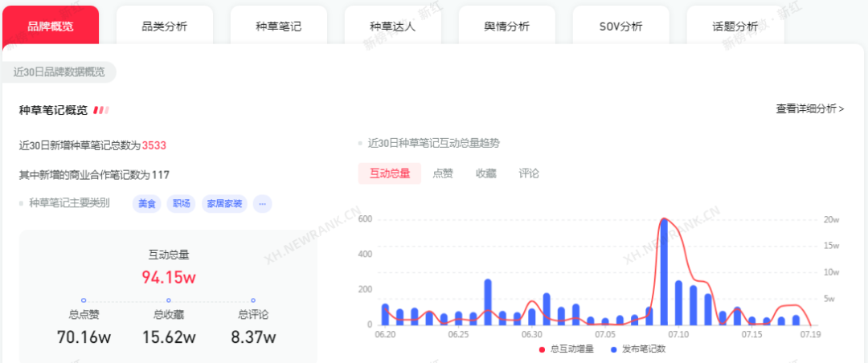The image size is (868, 363).
Task: Switch the chart to 点赞
Action: (x=443, y=173)
